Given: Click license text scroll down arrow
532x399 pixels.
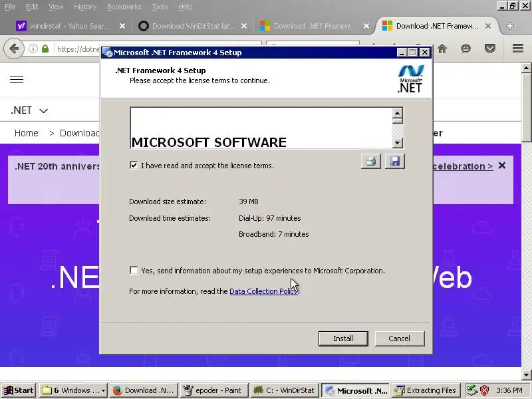Looking at the screenshot, I should [x=397, y=143].
